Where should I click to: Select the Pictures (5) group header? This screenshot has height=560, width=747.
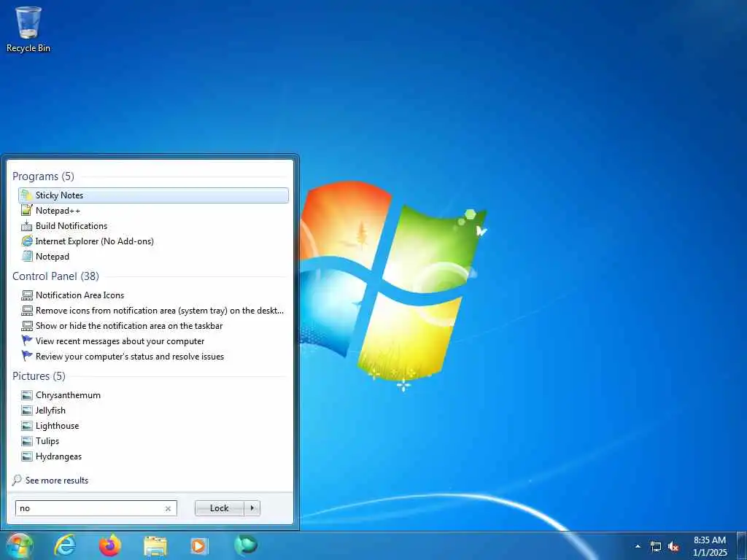click(39, 376)
